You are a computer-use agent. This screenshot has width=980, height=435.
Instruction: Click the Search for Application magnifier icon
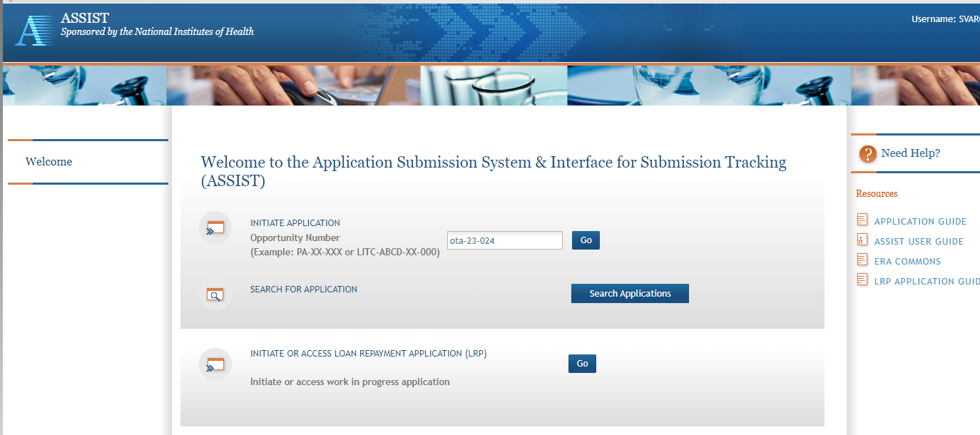pyautogui.click(x=215, y=294)
